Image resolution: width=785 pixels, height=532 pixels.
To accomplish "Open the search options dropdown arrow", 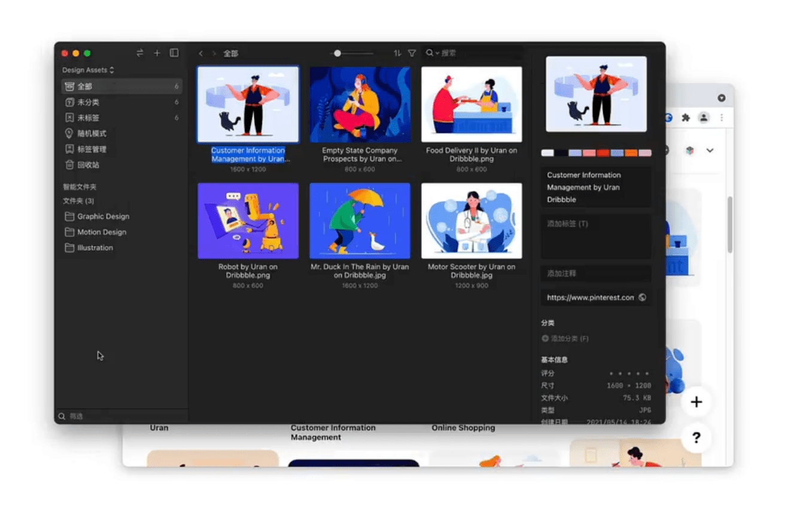I will [x=437, y=53].
